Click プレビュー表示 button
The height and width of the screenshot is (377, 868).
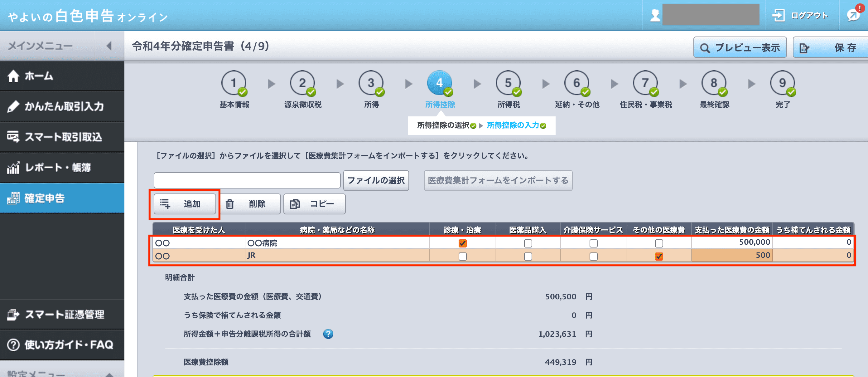[740, 47]
